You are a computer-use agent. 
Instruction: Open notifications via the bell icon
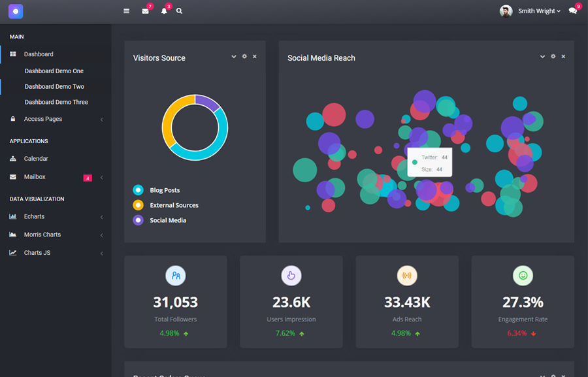coord(165,11)
